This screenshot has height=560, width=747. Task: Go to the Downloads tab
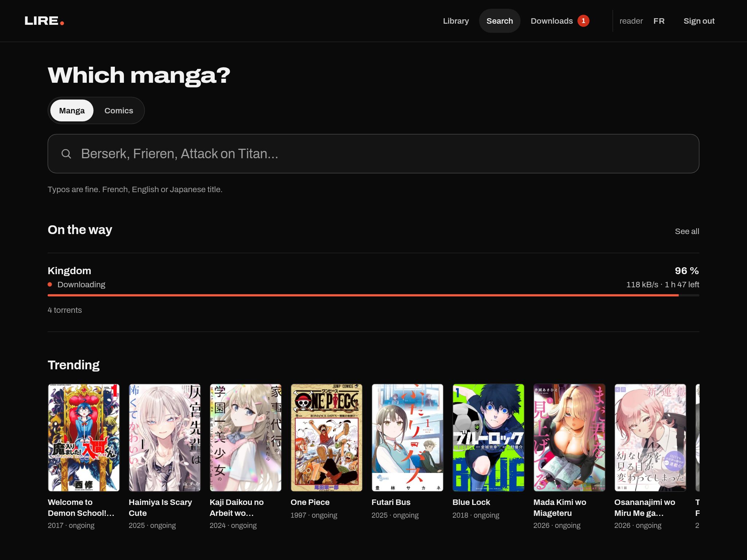tap(552, 21)
